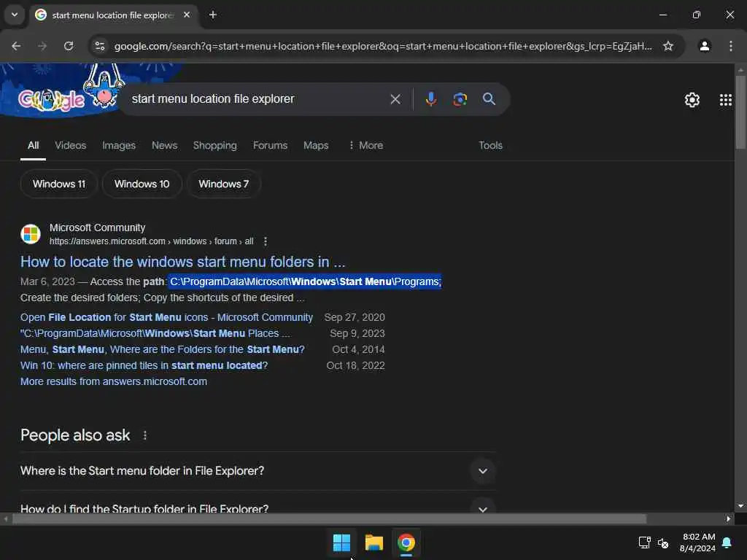Switch to the News tab
The height and width of the screenshot is (560, 747).
point(164,145)
